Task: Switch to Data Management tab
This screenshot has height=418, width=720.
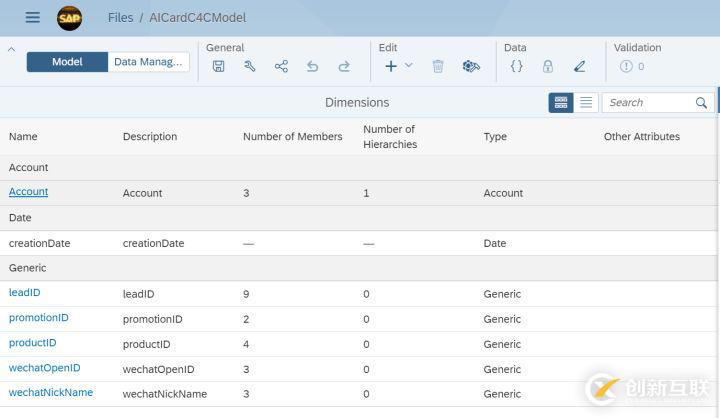Action: pyautogui.click(x=148, y=62)
